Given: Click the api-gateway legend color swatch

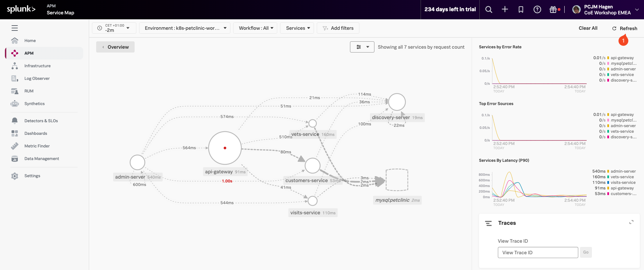Looking at the screenshot, I should [x=608, y=58].
